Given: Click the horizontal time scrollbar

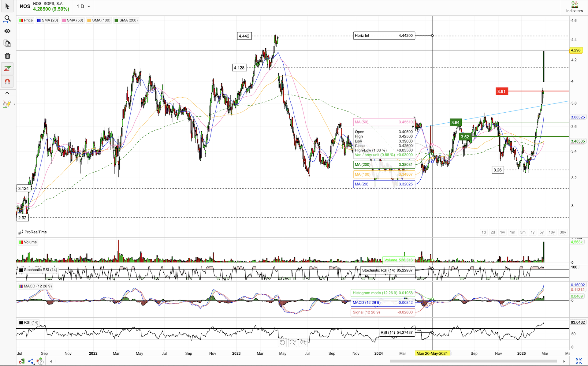Looking at the screenshot, I should (473, 361).
